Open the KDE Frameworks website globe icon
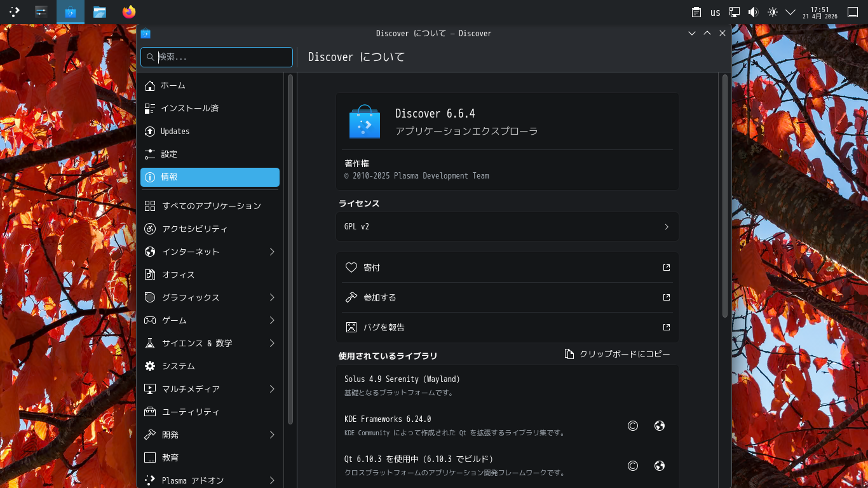This screenshot has width=868, height=488. pyautogui.click(x=660, y=426)
